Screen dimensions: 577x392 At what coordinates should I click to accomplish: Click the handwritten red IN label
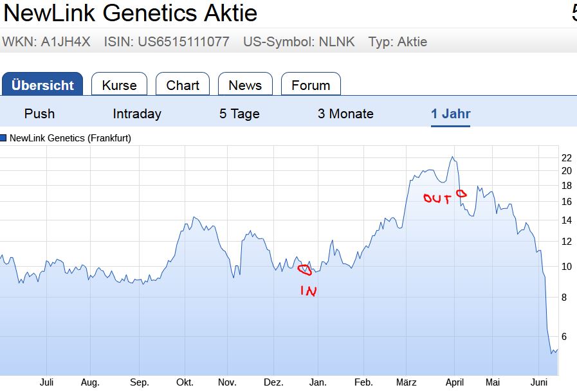pyautogui.click(x=309, y=291)
